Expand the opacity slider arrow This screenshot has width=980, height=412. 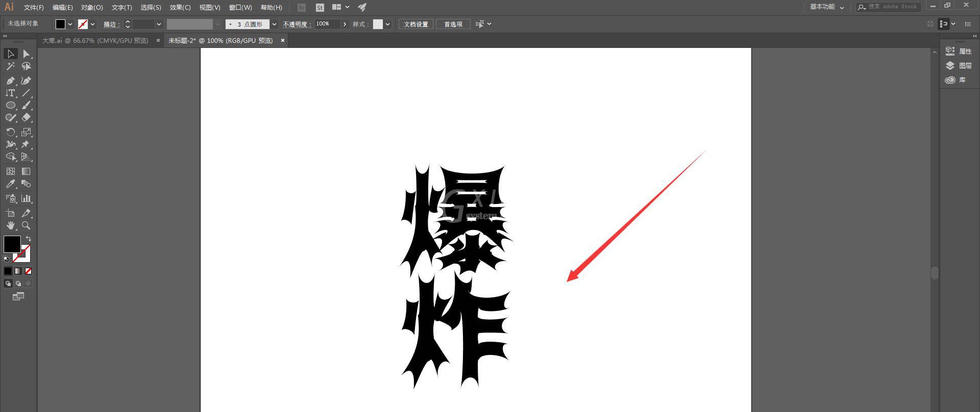345,24
